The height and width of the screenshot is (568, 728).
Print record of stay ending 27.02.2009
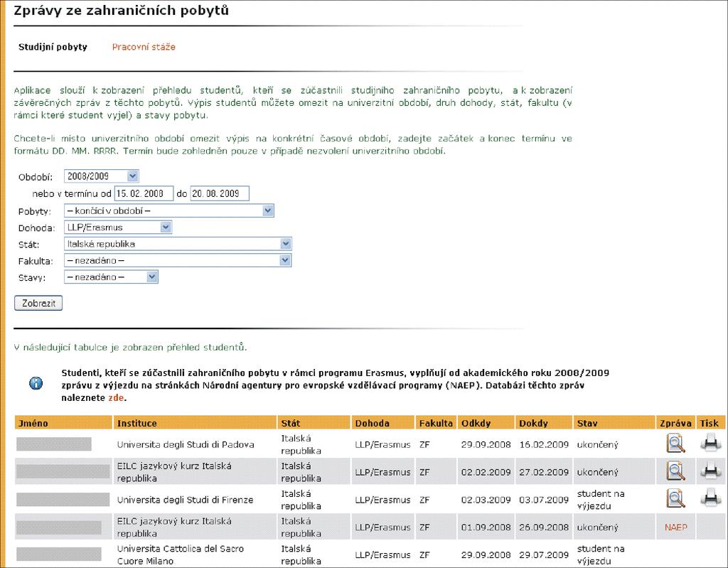pos(710,471)
